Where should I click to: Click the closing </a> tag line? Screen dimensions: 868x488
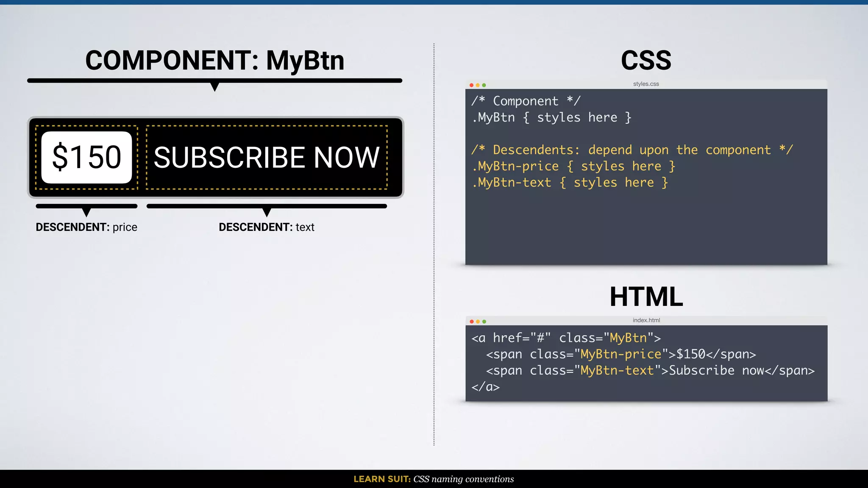pyautogui.click(x=486, y=387)
